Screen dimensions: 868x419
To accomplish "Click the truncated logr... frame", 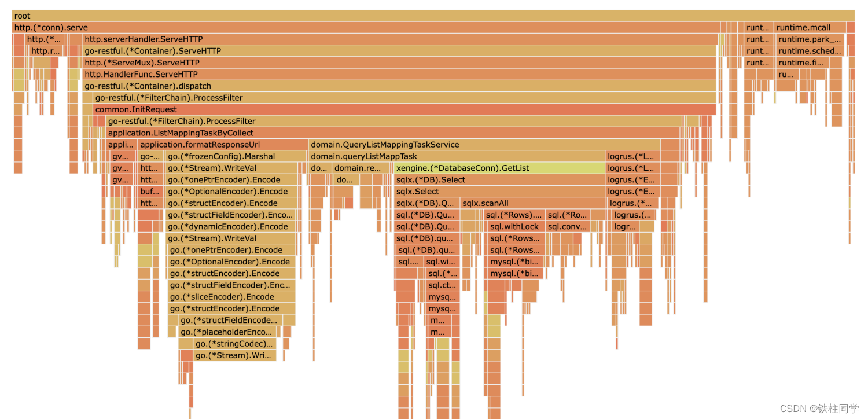I will tap(625, 226).
